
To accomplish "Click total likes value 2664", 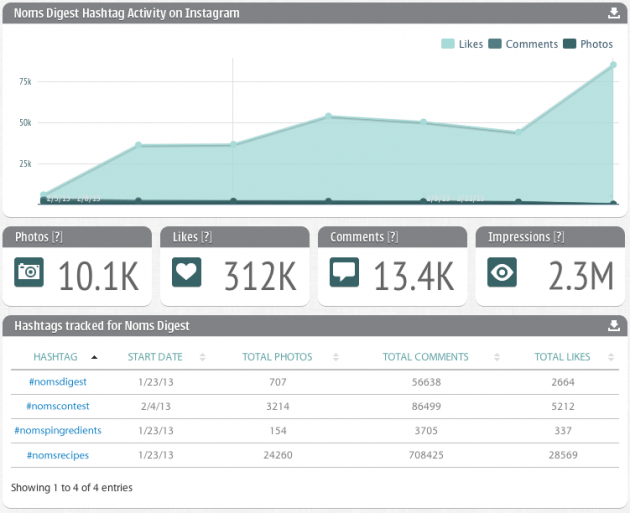I will (x=563, y=382).
